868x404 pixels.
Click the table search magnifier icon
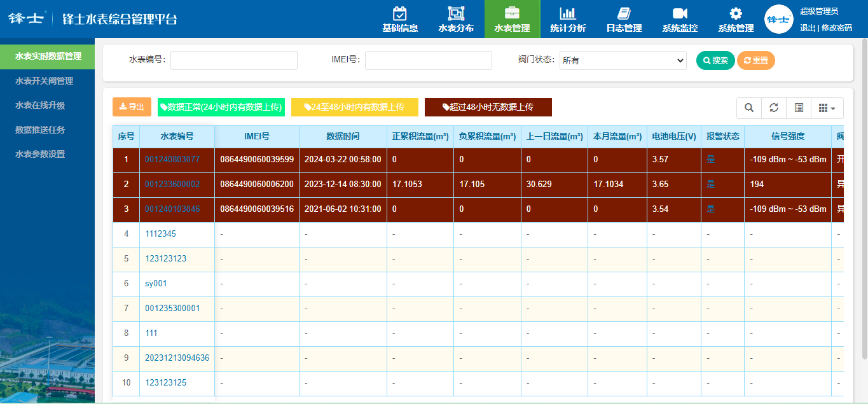[749, 108]
